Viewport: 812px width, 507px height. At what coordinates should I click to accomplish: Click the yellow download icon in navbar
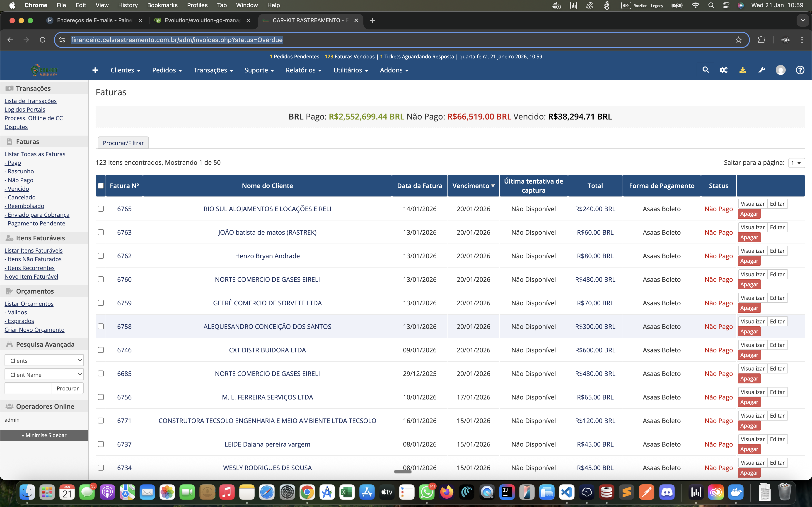tap(742, 70)
